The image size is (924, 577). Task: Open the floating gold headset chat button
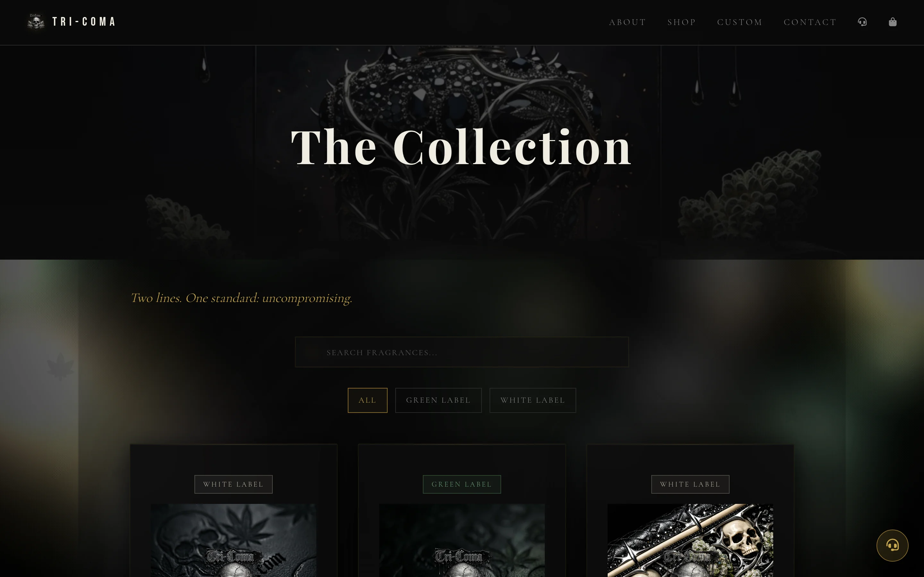[x=892, y=545]
